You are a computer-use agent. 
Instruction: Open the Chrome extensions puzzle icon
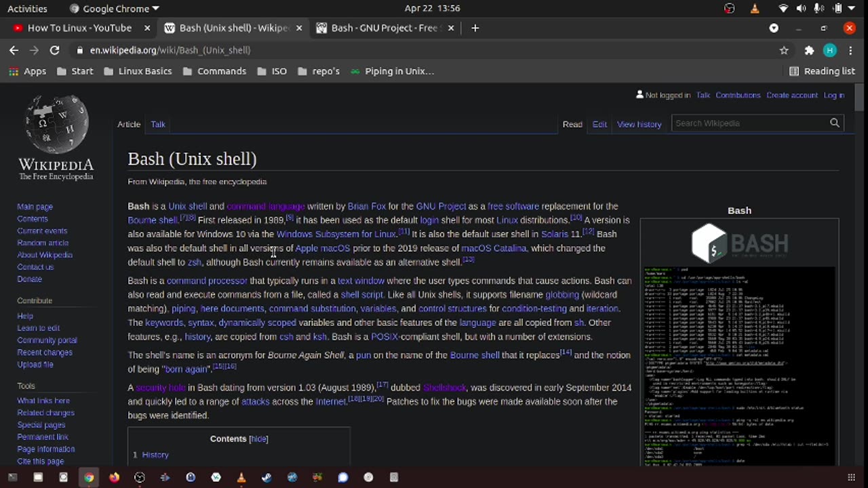[809, 50]
